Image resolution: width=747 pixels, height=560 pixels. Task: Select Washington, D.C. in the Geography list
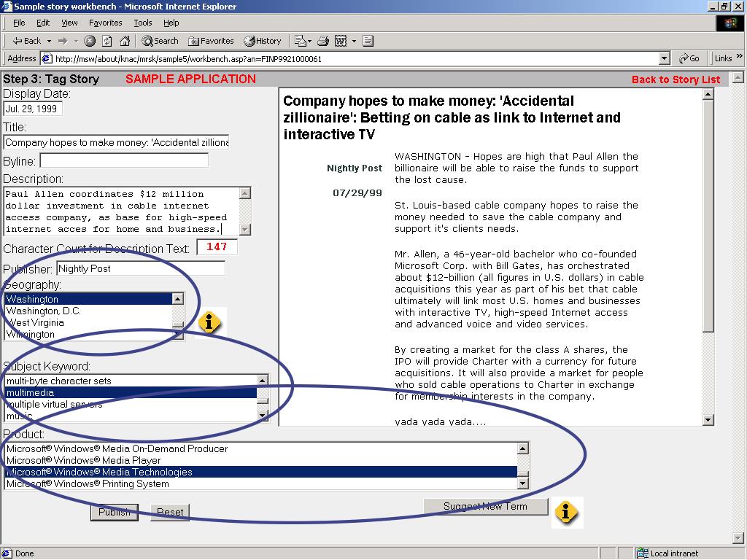(88, 311)
